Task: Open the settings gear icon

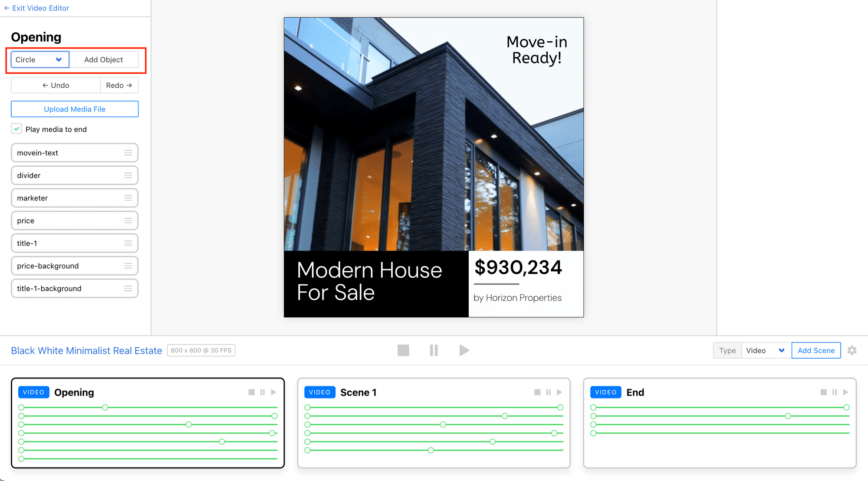Action: 852,350
